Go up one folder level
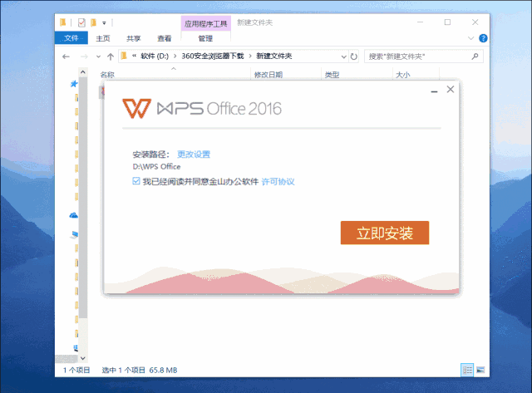This screenshot has width=532, height=393. click(x=111, y=56)
